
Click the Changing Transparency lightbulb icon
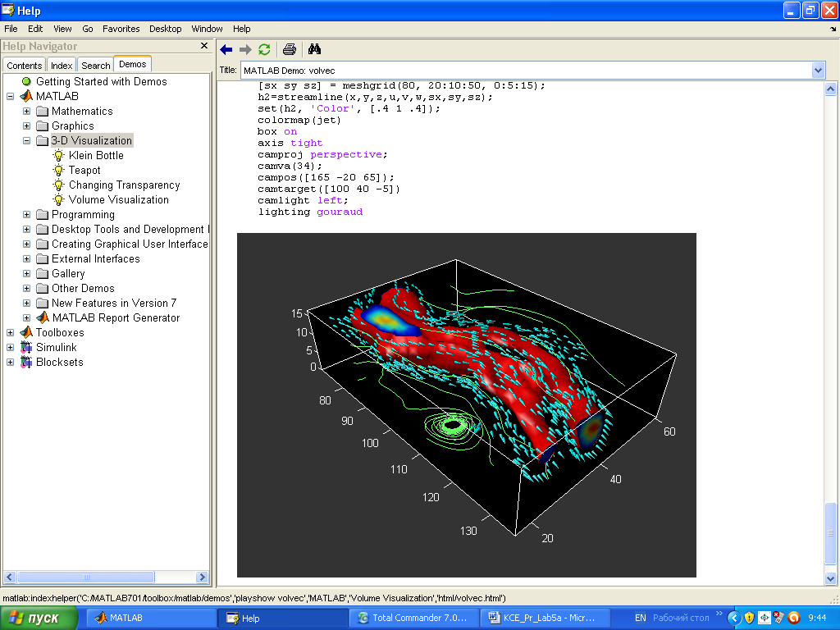[59, 185]
